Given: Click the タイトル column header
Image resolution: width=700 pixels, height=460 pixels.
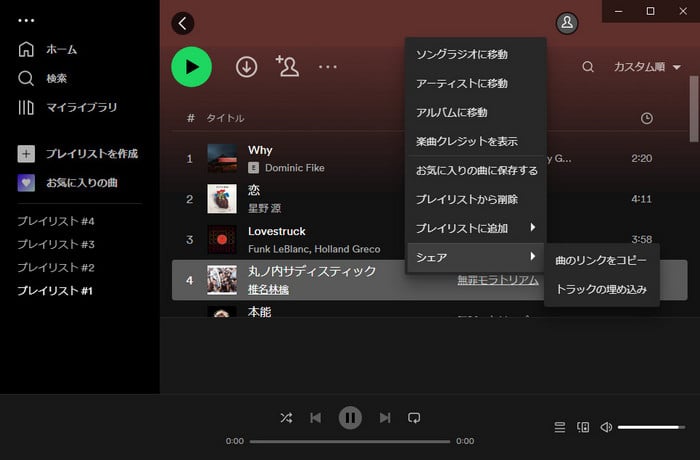Looking at the screenshot, I should coord(225,118).
